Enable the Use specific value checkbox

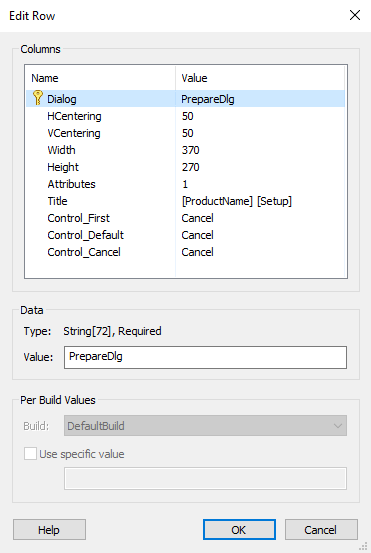tap(30, 454)
